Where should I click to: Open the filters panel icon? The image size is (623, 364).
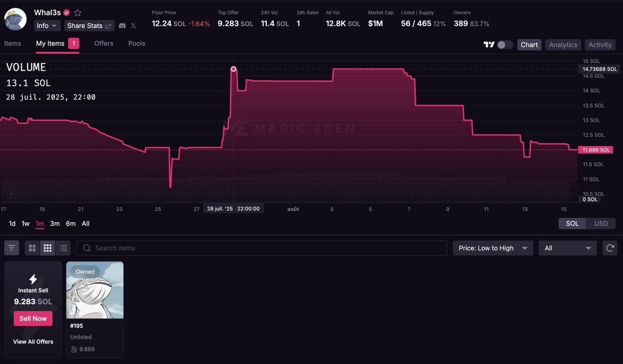point(12,248)
